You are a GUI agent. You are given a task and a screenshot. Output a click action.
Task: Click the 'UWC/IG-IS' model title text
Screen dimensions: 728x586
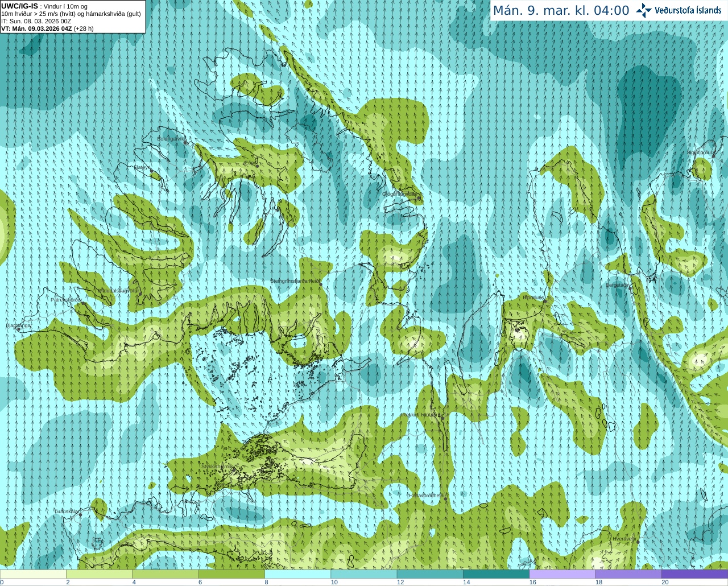click(19, 6)
